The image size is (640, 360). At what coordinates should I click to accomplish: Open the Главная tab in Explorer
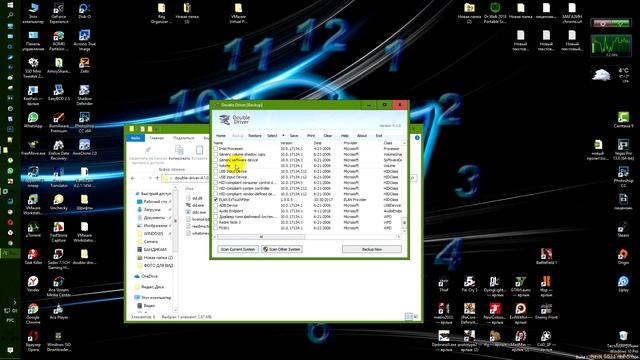coord(156,138)
